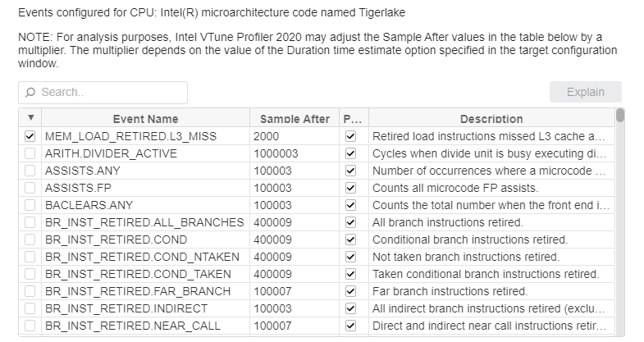Enable the ASSISTS.ANY event checkbox

click(30, 171)
